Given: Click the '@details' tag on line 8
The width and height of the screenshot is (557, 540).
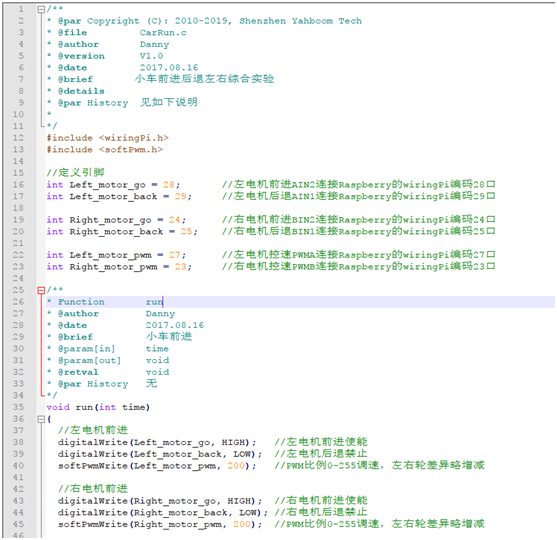Looking at the screenshot, I should point(81,91).
